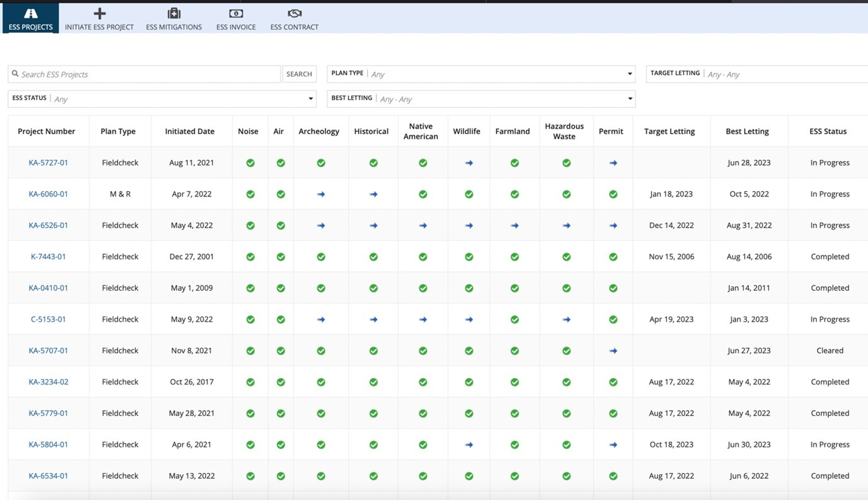Viewport: 868px width, 500px height.
Task: Click the magnifier icon in the search box
Action: [15, 73]
